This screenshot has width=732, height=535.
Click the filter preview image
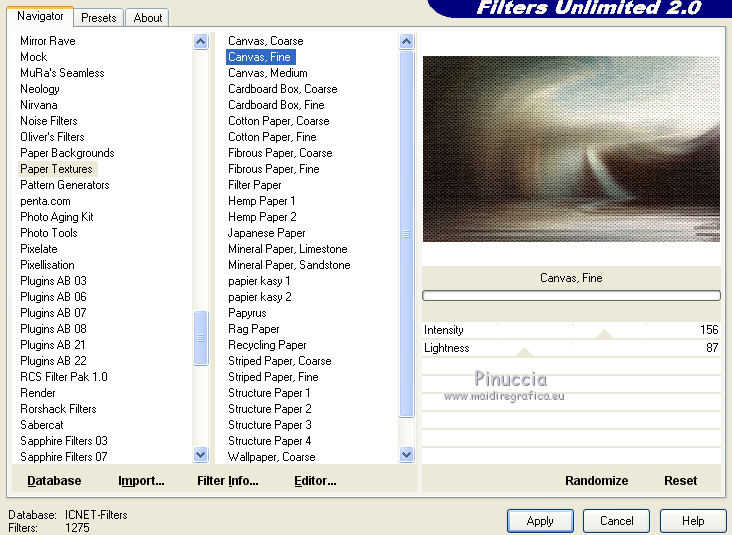point(571,149)
